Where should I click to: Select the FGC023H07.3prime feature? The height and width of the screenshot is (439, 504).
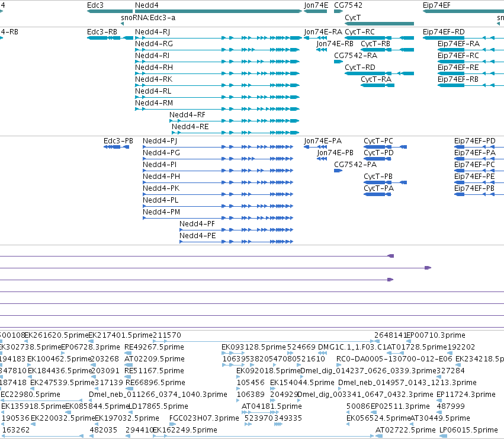(204, 418)
